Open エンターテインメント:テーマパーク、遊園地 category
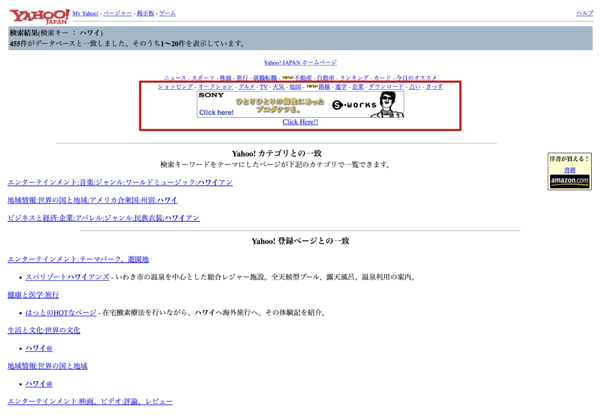The width and height of the screenshot is (600, 419). click(x=78, y=259)
